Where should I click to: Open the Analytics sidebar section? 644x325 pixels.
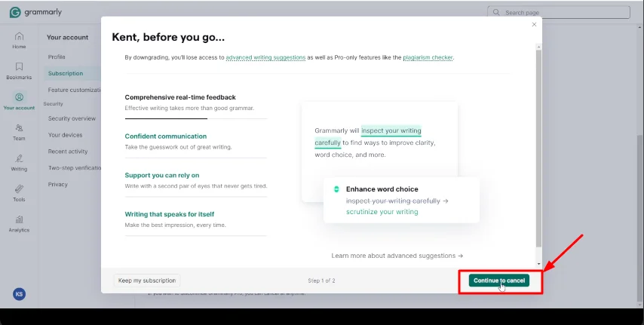19,224
